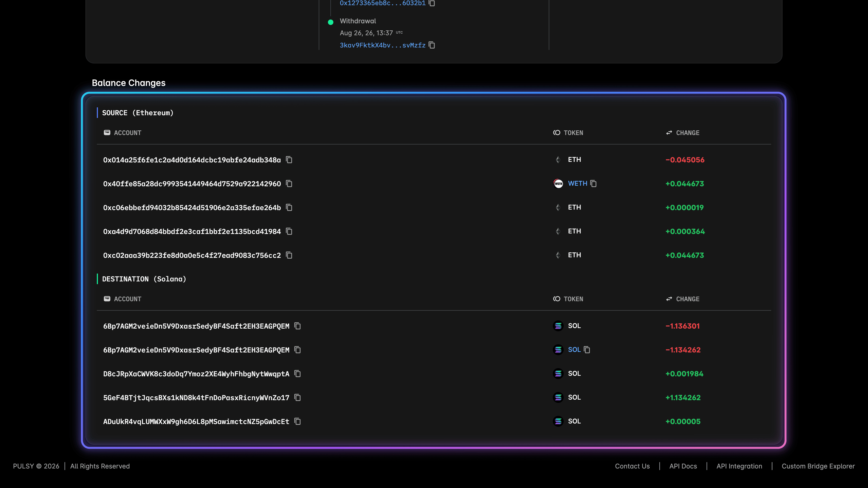Open Contact Us in the footer
Viewport: 868px width, 488px height.
632,466
